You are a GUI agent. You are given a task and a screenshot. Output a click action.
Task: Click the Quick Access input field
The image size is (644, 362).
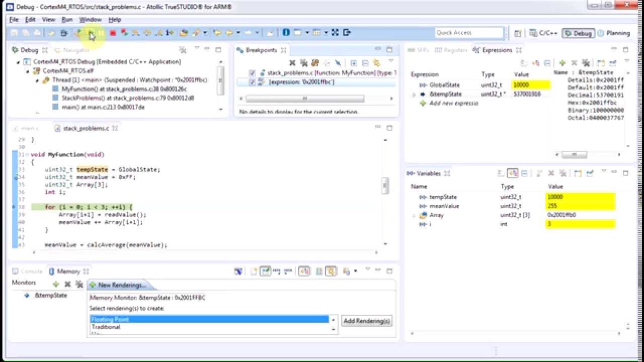coord(469,33)
